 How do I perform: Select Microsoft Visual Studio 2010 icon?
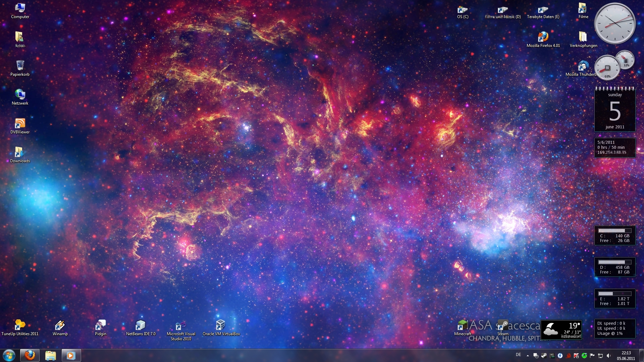click(x=180, y=326)
